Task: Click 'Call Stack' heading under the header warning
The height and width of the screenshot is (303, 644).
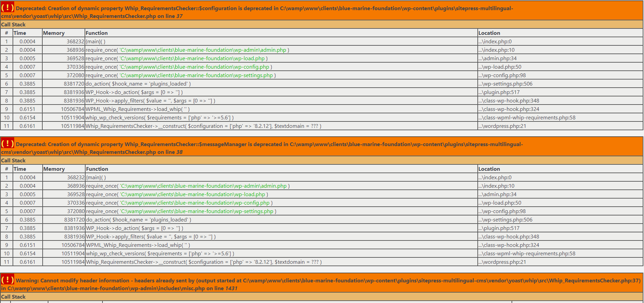Action: pyautogui.click(x=13, y=297)
